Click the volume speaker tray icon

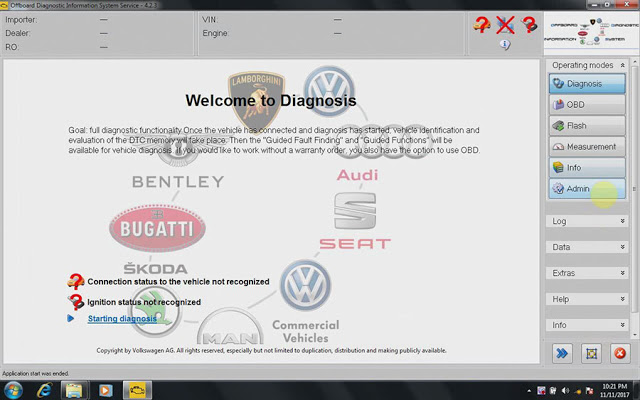click(566, 391)
